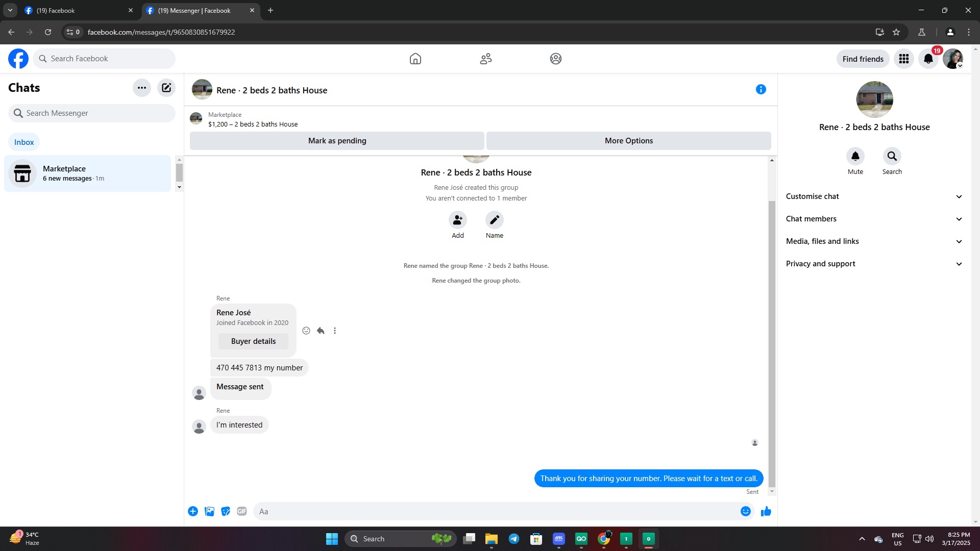The image size is (980, 551).
Task: Open conversation information blue info icon
Action: pos(761,89)
